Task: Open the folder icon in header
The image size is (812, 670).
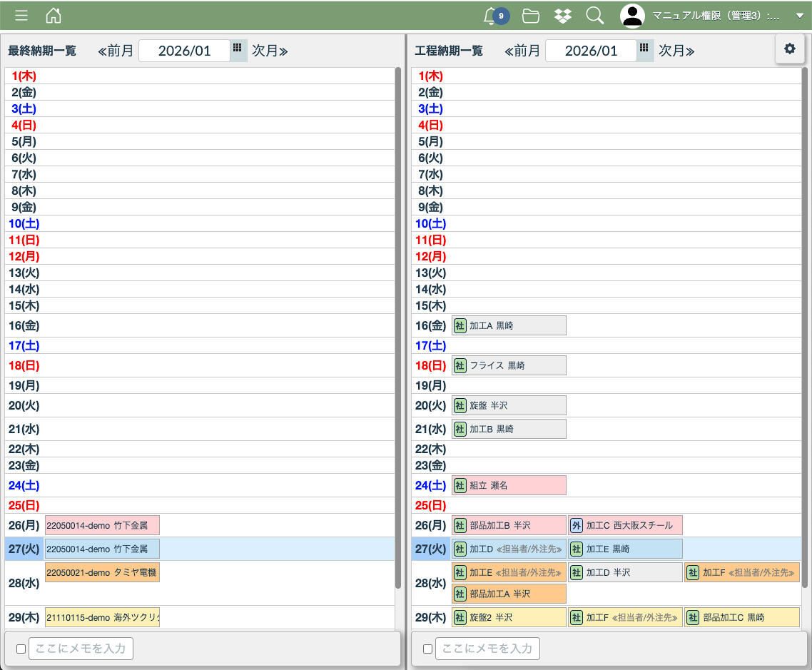Action: tap(530, 16)
